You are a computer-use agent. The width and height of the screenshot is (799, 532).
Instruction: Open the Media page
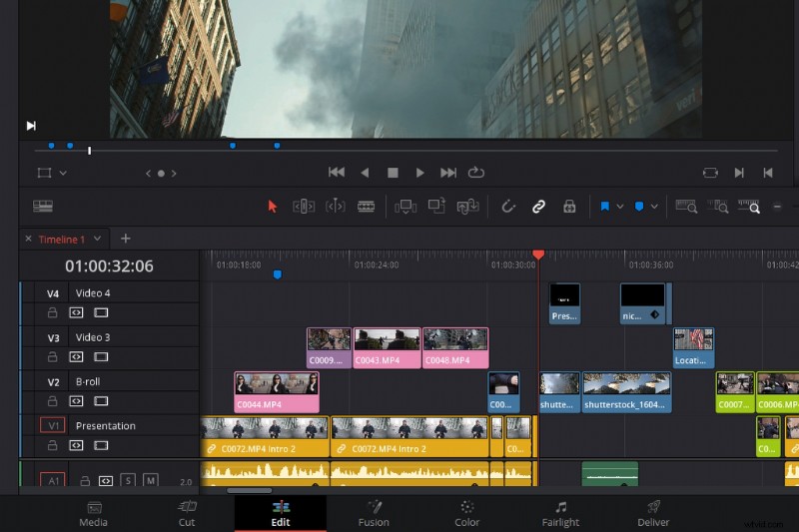pos(93,514)
